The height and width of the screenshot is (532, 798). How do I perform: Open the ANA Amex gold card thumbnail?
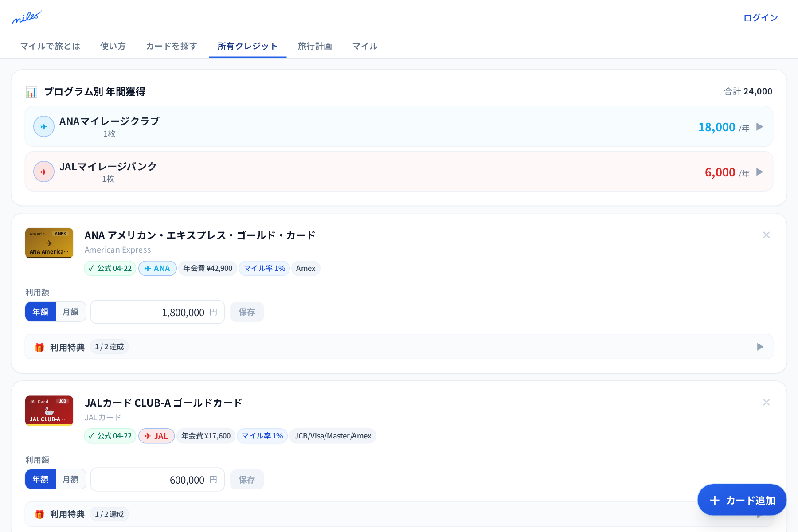click(x=49, y=243)
